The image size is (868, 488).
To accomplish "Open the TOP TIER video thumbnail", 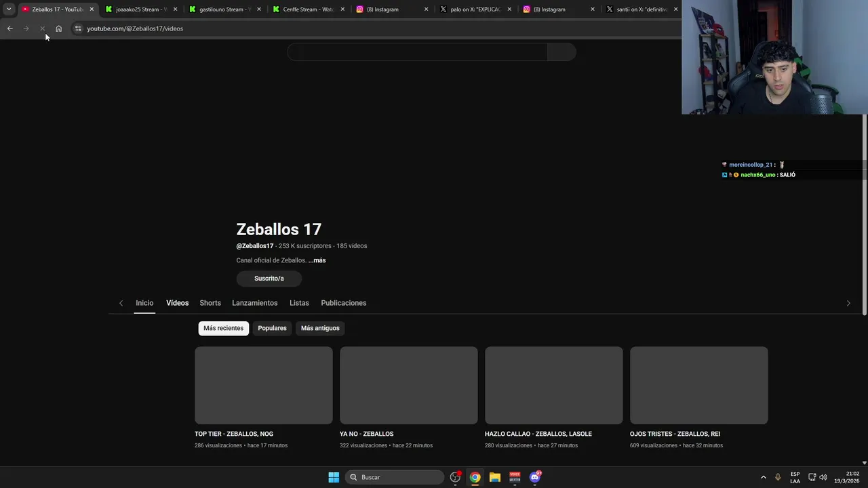I will 264,386.
